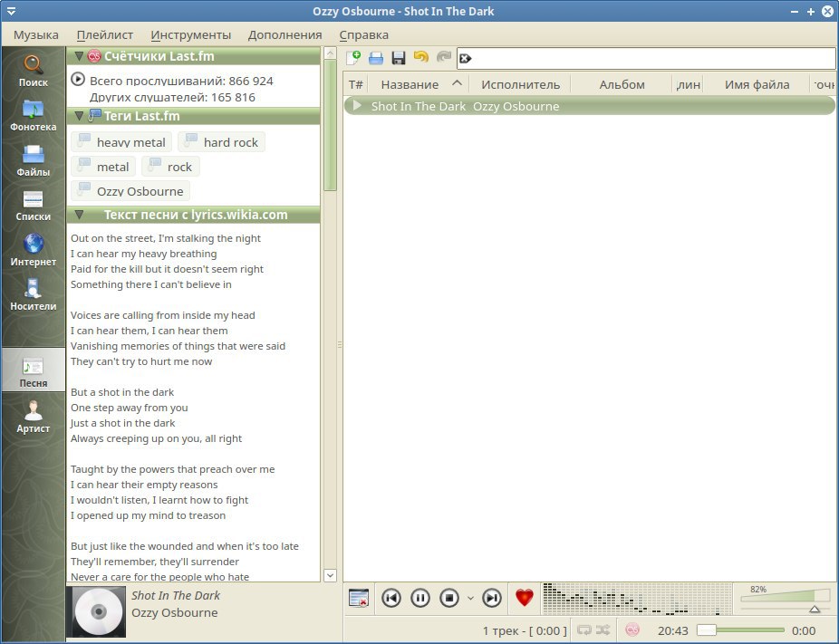Create a new playlist with the plus icon
839x644 pixels.
[x=353, y=57]
